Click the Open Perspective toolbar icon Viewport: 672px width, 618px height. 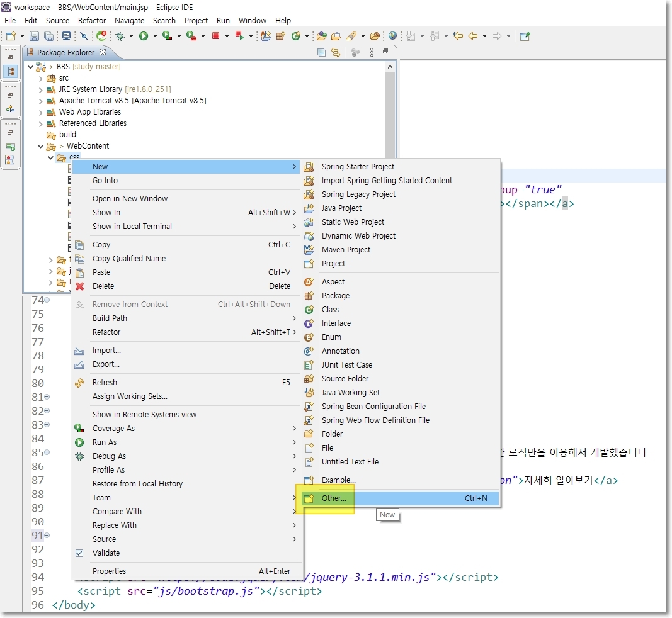(525, 36)
